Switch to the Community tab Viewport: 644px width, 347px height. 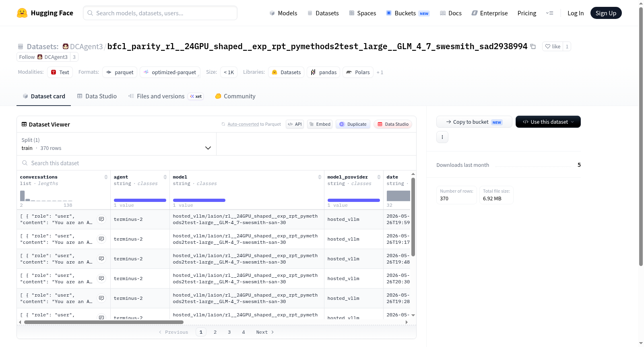[x=235, y=96]
